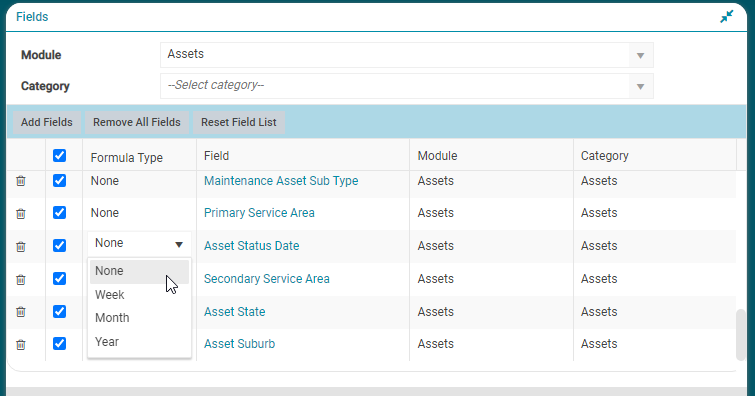The image size is (755, 396).
Task: Delete the Maintenance Asset Sub Type row
Action: coord(21,181)
